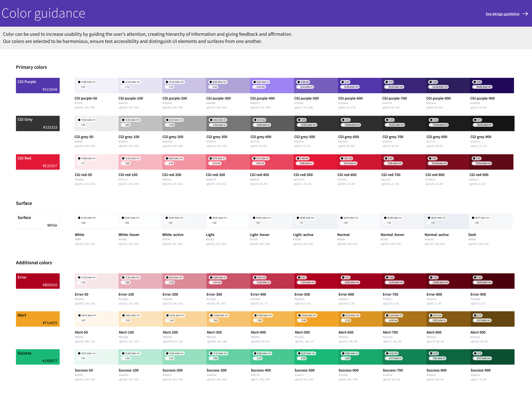Click the 19.57 AAA badge on Alert-50

[87, 315]
